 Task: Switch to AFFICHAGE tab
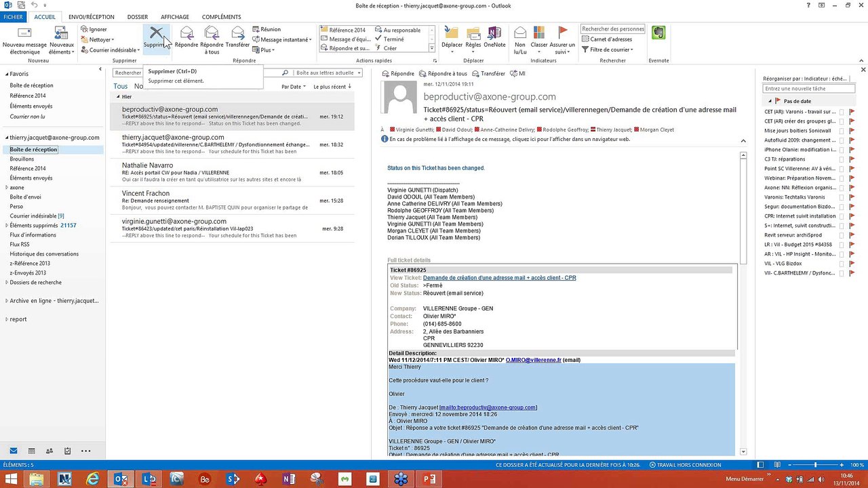(175, 17)
